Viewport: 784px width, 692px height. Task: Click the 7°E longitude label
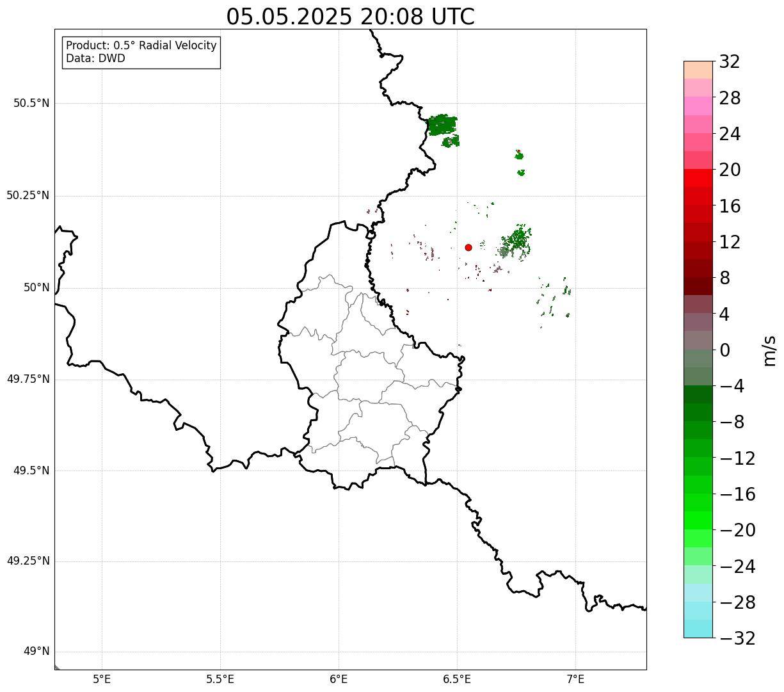coord(575,679)
